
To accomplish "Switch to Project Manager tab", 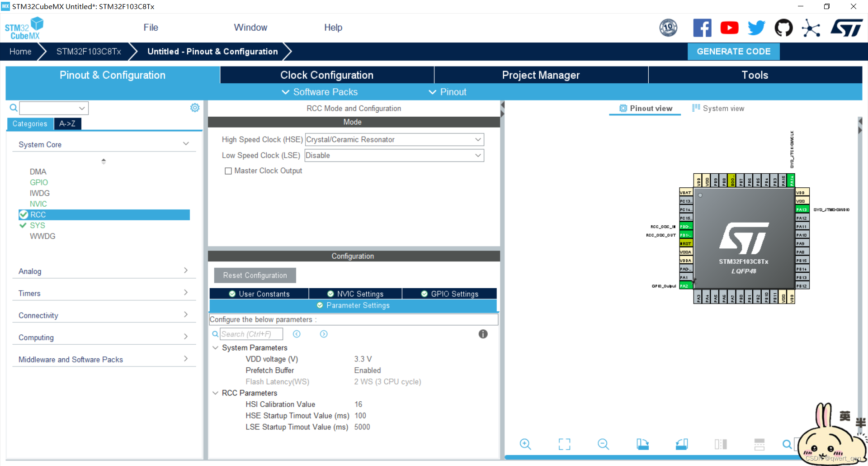I will pos(541,75).
